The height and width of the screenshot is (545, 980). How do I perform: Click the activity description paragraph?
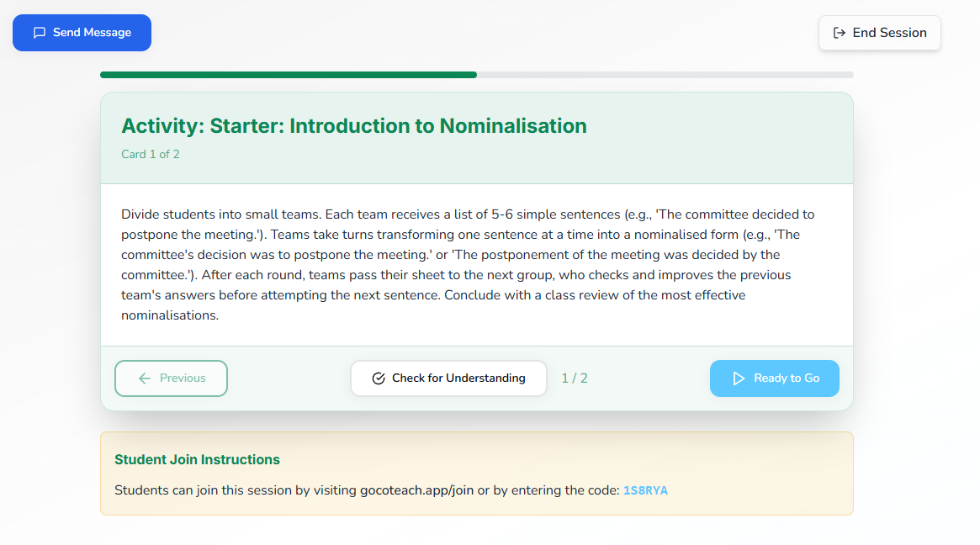click(468, 265)
